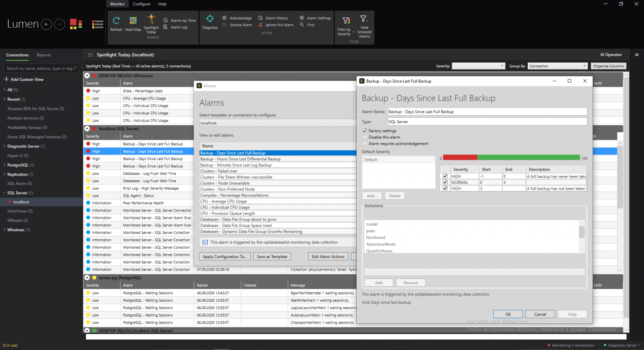The height and width of the screenshot is (350, 644).
Task: Click the red segment of severity bar
Action: click(460, 157)
